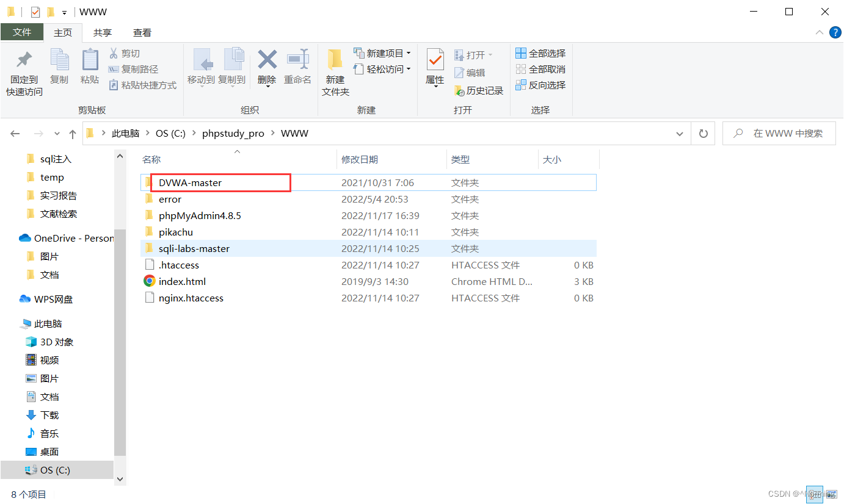
Task: Switch to the Home (主页) tab
Action: pos(63,32)
